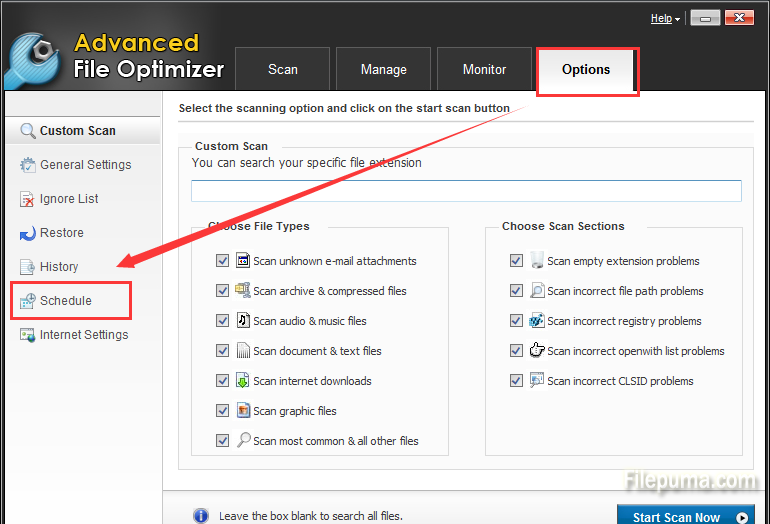Uncheck Scan empty extension problems

[x=516, y=261]
